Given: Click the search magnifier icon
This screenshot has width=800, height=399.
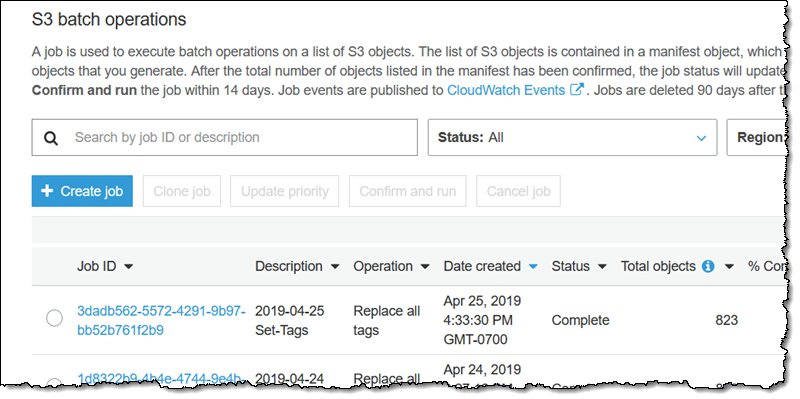Looking at the screenshot, I should click(x=51, y=138).
